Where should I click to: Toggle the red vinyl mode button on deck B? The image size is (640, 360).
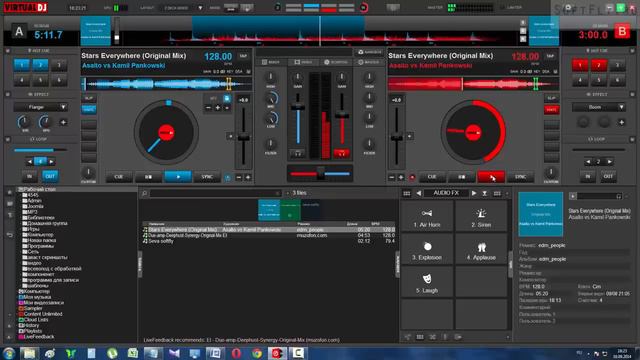(551, 109)
